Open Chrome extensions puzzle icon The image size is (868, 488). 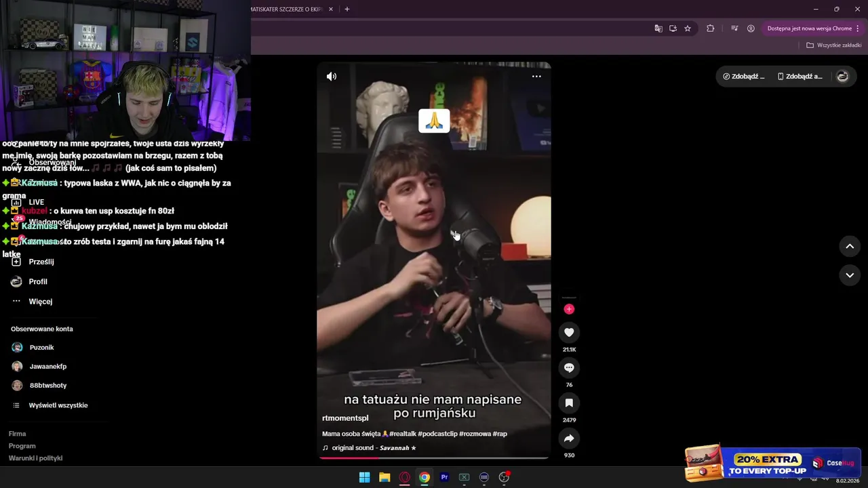pyautogui.click(x=711, y=28)
